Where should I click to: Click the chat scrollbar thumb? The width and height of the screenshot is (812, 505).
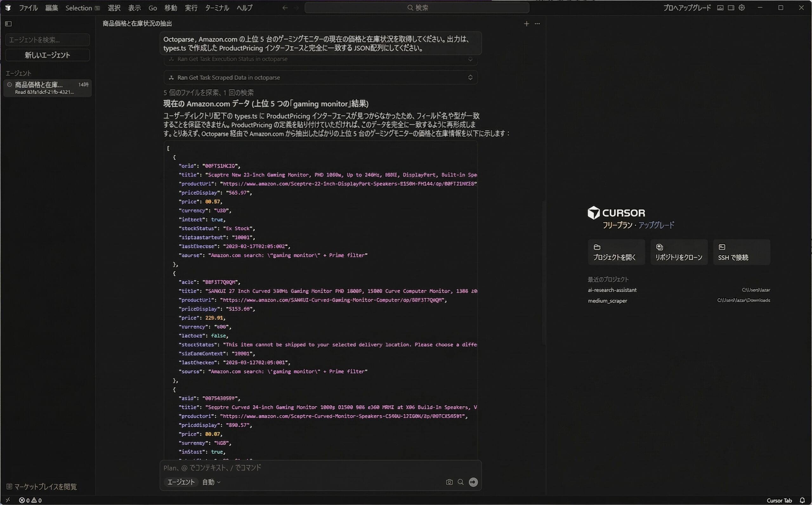coord(543,272)
